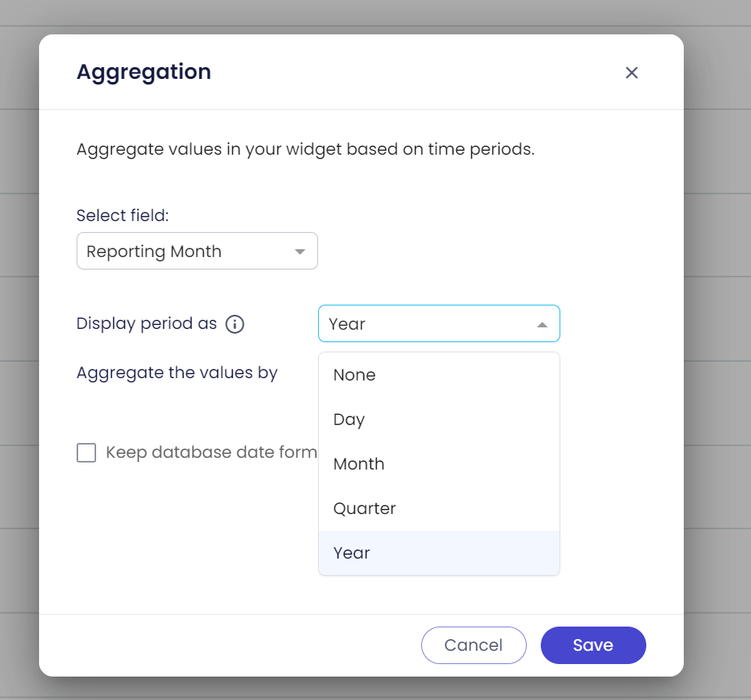Choose None from the period list
This screenshot has width=751, height=700.
tap(355, 375)
